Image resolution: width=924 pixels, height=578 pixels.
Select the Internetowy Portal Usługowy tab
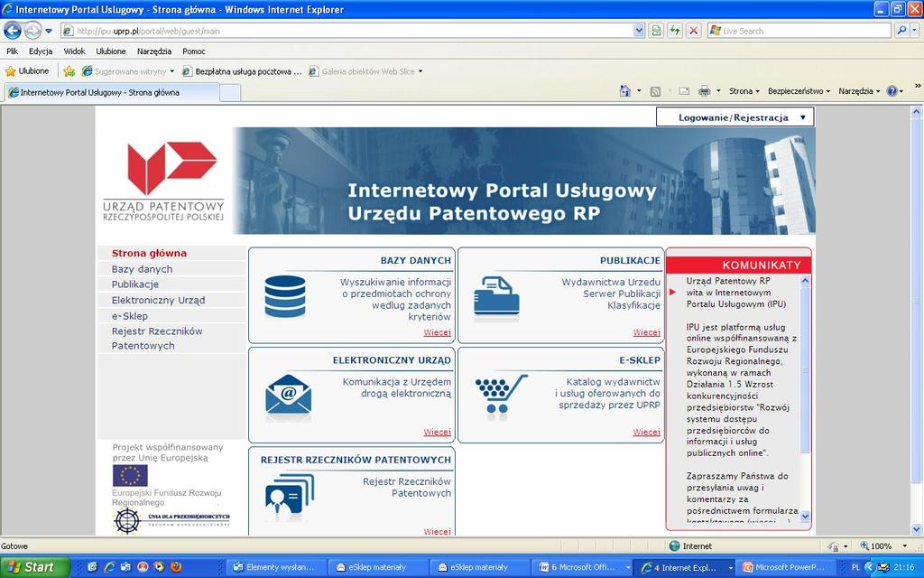coord(112,93)
